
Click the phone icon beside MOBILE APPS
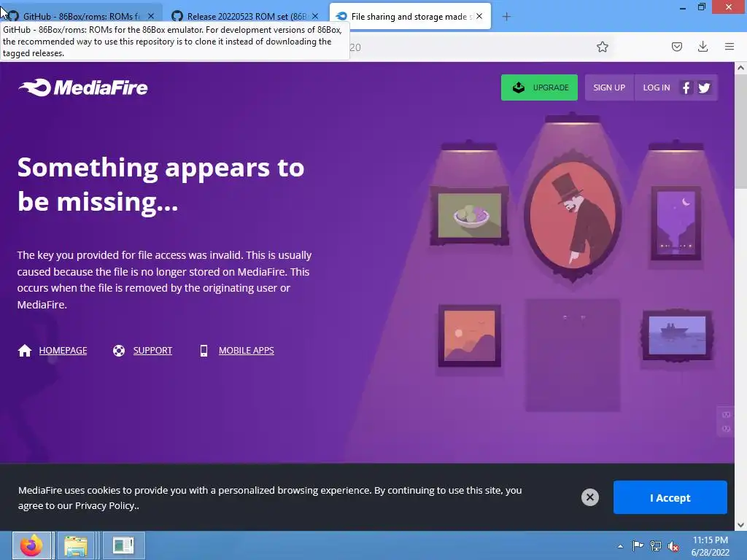click(x=204, y=351)
